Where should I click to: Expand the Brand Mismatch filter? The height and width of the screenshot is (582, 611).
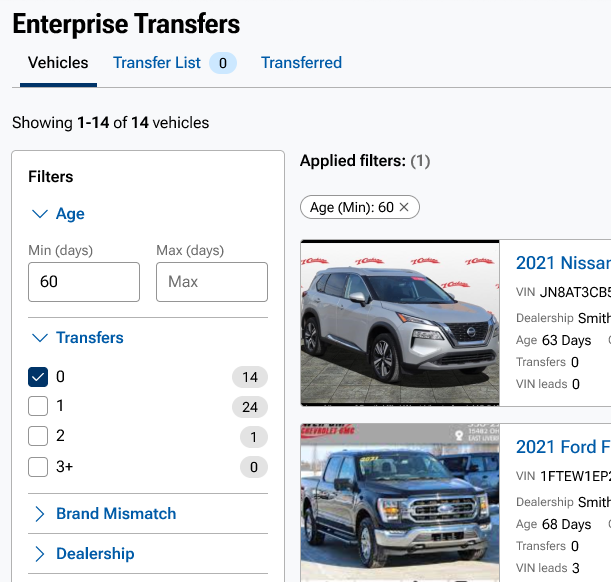[x=40, y=514]
